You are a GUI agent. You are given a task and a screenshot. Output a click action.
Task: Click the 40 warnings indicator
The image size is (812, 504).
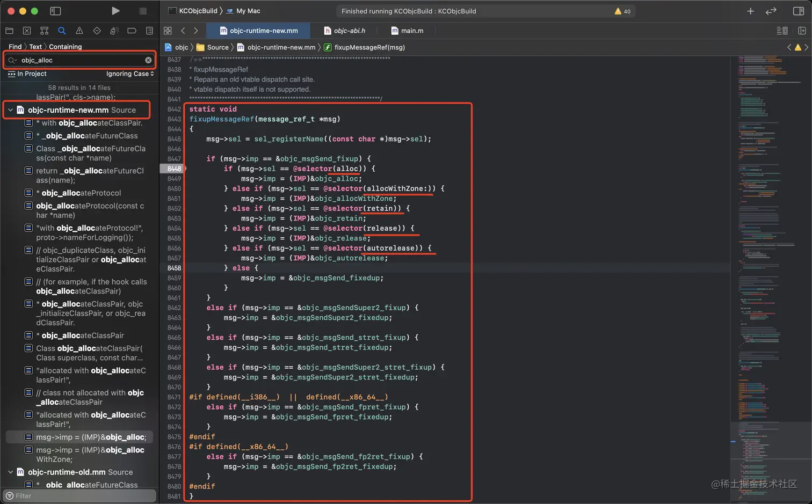(622, 11)
